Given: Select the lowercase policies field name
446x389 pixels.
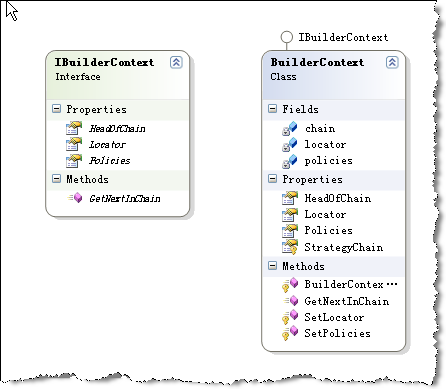Looking at the screenshot, I should (328, 161).
